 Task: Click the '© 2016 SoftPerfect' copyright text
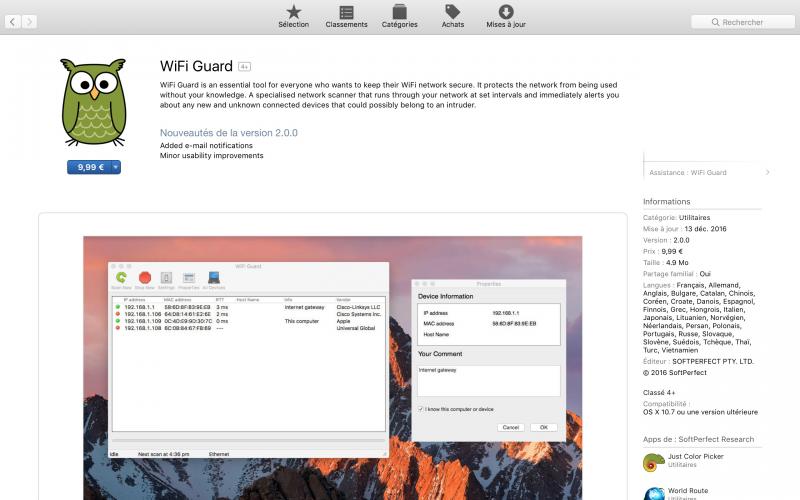tap(674, 372)
